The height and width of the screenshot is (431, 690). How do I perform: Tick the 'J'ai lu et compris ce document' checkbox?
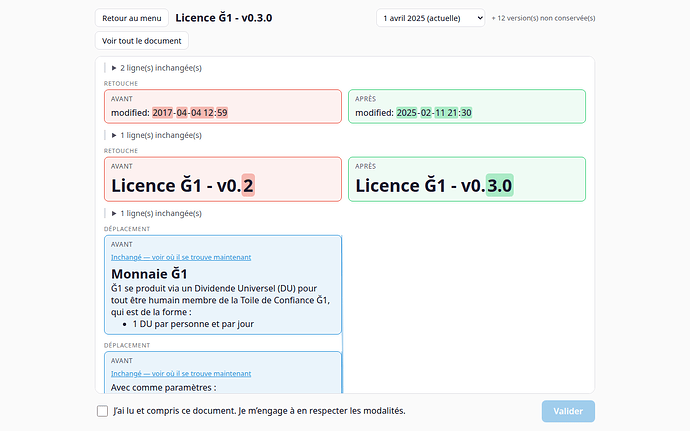(x=102, y=411)
